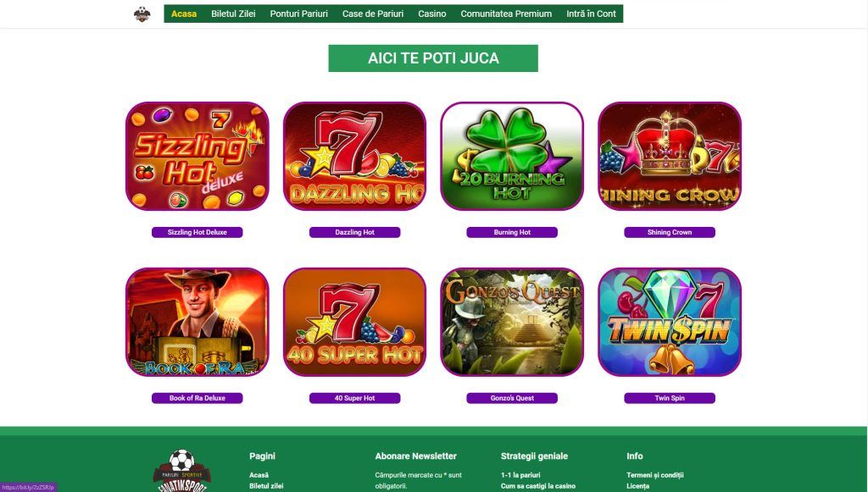Open the Dazzling Hot game image

354,156
